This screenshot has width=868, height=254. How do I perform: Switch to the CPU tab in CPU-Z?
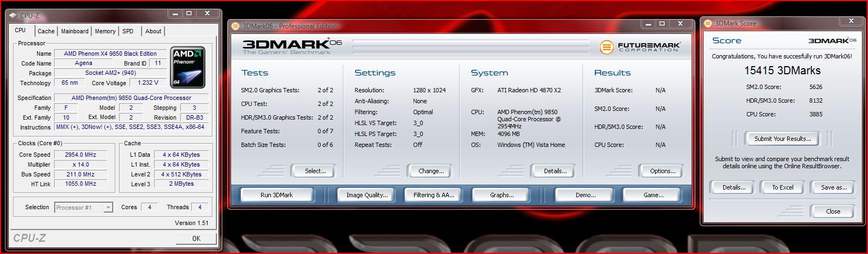20,31
